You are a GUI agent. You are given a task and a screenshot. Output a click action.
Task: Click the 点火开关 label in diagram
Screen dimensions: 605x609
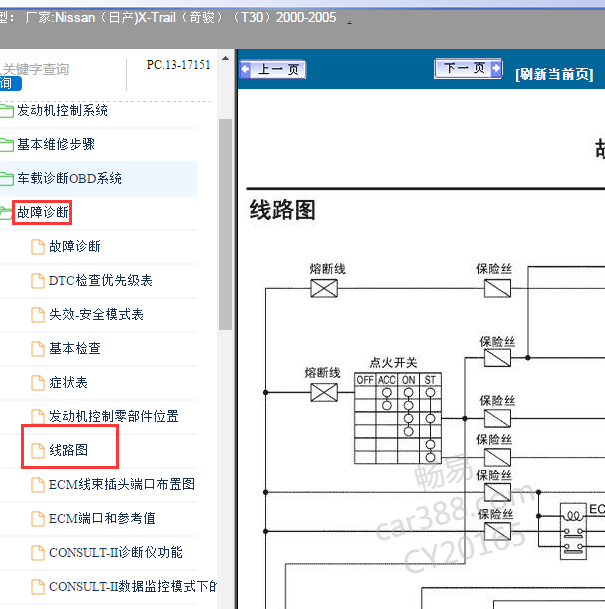tap(393, 363)
